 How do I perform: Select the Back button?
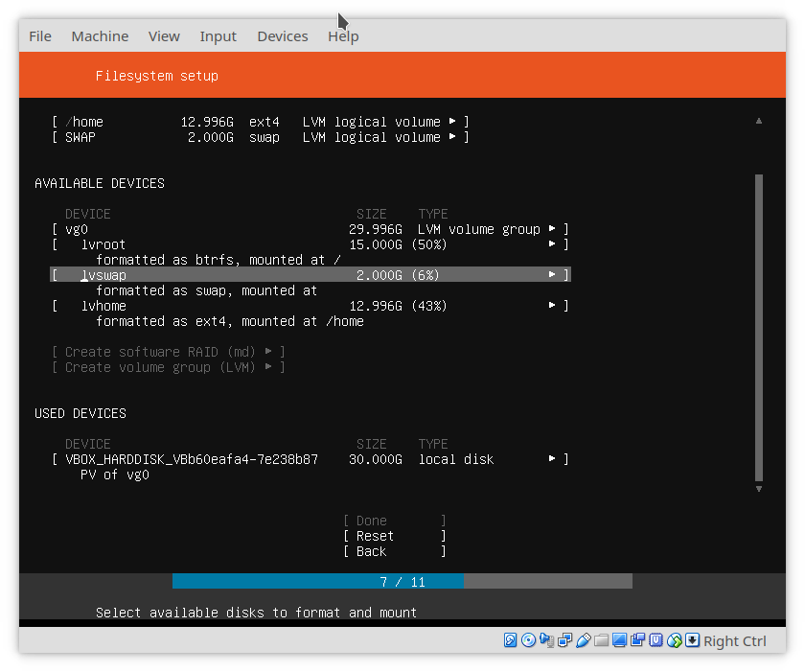(x=394, y=551)
